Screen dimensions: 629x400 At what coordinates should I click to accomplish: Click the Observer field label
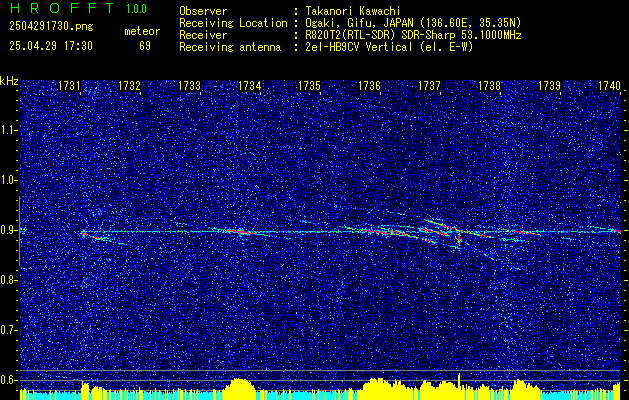(x=203, y=11)
